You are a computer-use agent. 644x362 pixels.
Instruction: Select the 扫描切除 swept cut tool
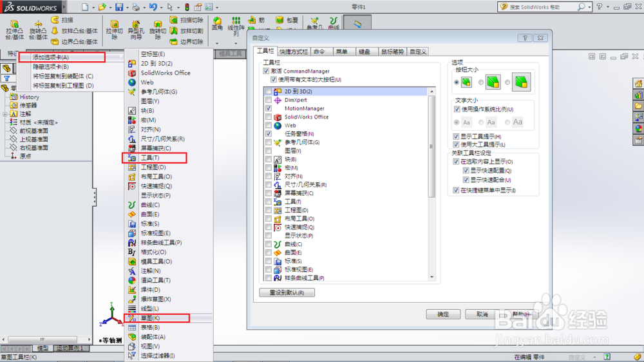pyautogui.click(x=187, y=20)
